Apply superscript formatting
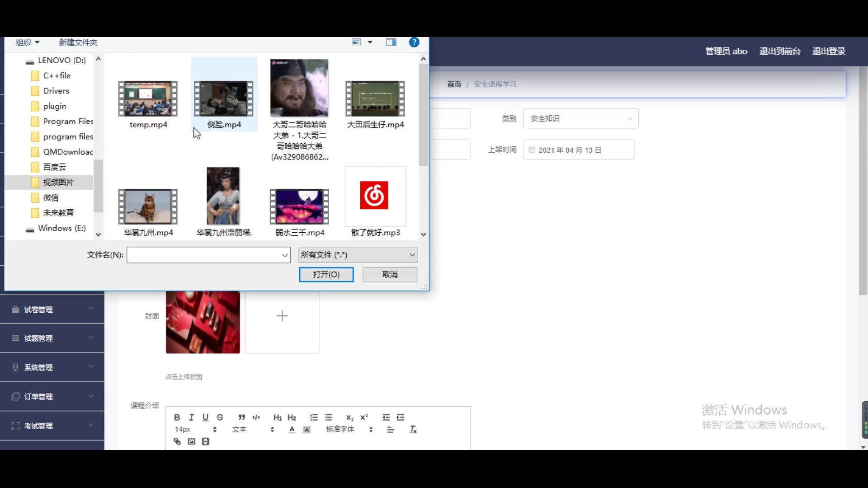The height and width of the screenshot is (488, 868). tap(364, 417)
